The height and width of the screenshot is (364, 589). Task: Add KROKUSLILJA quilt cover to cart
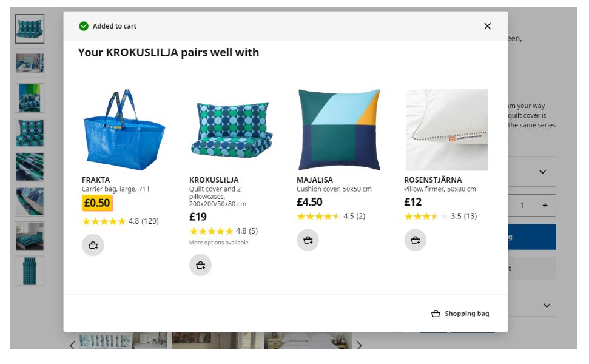point(200,265)
